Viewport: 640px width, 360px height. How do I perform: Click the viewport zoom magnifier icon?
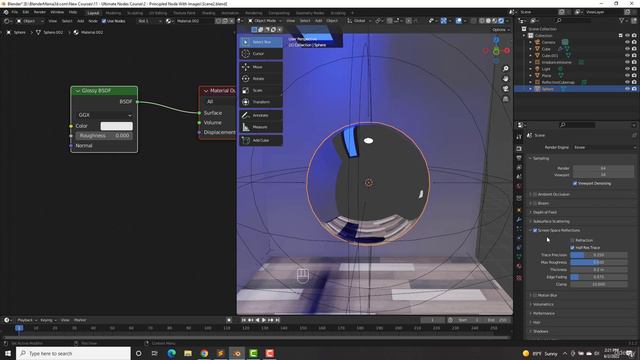(506, 69)
